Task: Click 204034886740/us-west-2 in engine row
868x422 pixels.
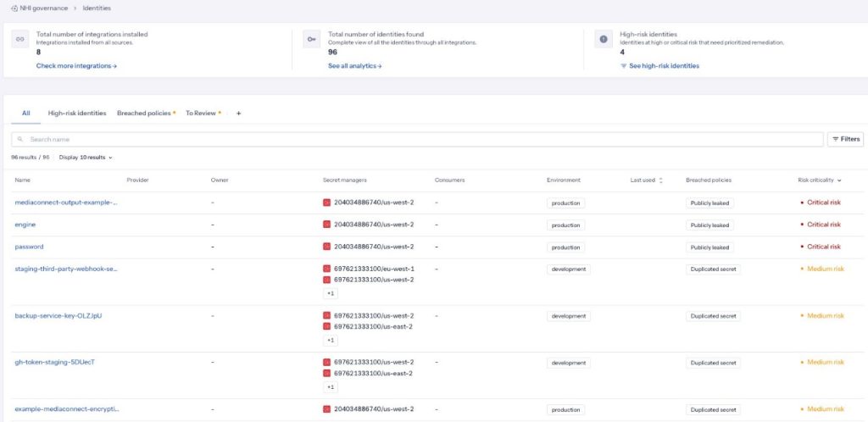Action: click(374, 225)
